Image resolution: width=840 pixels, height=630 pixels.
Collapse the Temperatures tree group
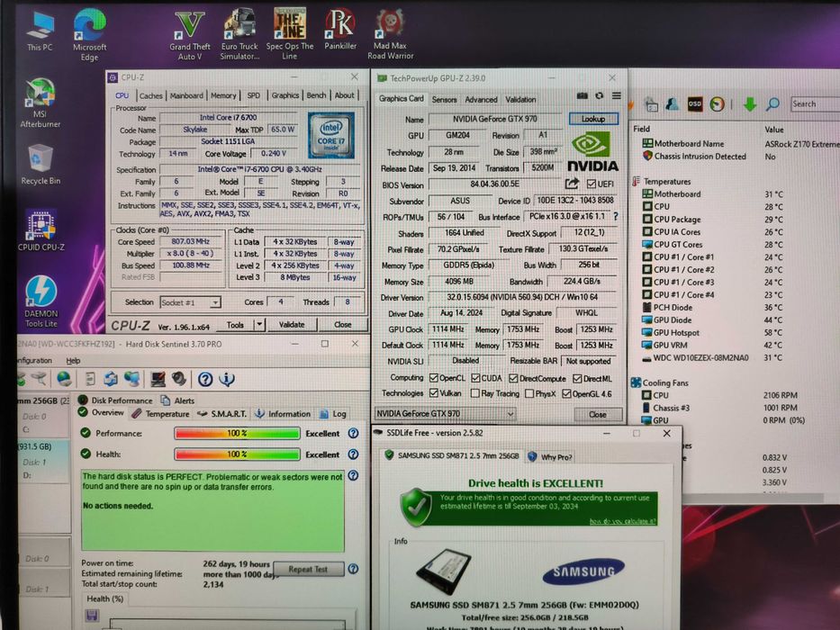pyautogui.click(x=637, y=181)
